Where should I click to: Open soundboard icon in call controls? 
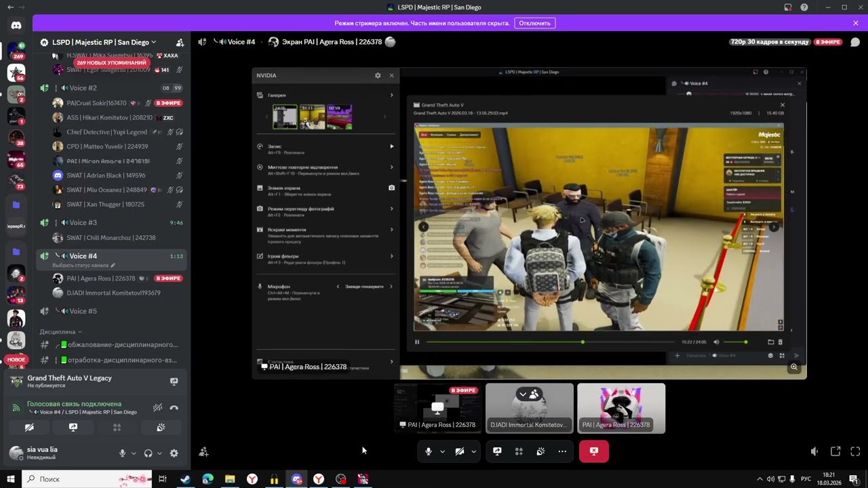pos(540,451)
